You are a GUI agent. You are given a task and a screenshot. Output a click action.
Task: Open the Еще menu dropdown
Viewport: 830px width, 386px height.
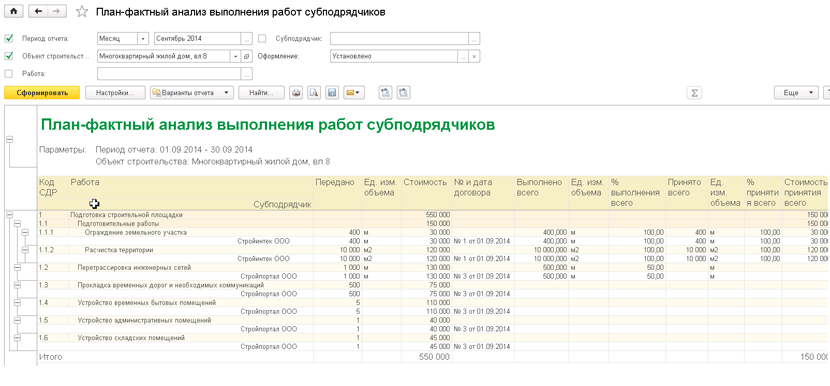[796, 93]
